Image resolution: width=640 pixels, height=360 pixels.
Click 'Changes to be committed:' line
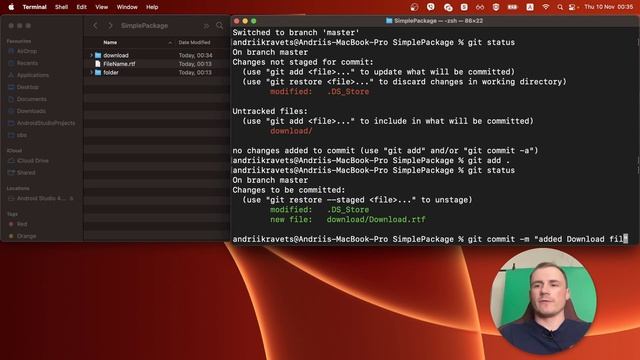coord(289,190)
